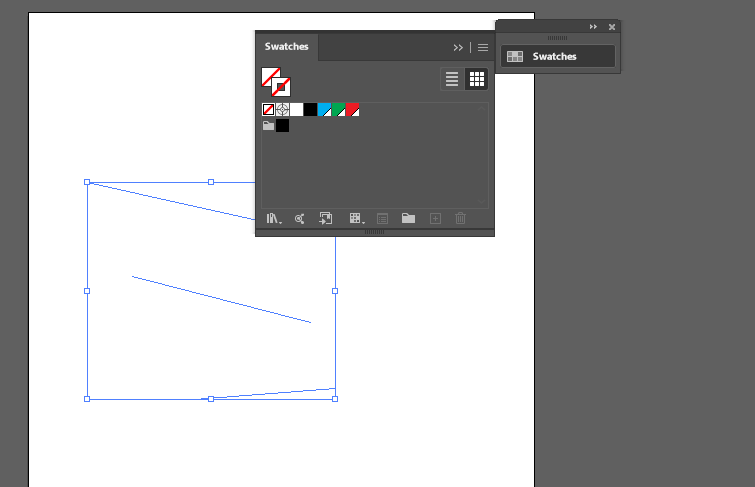Image resolution: width=755 pixels, height=487 pixels.
Task: Expand the collapsed dock panel arrows
Action: pyautogui.click(x=593, y=27)
